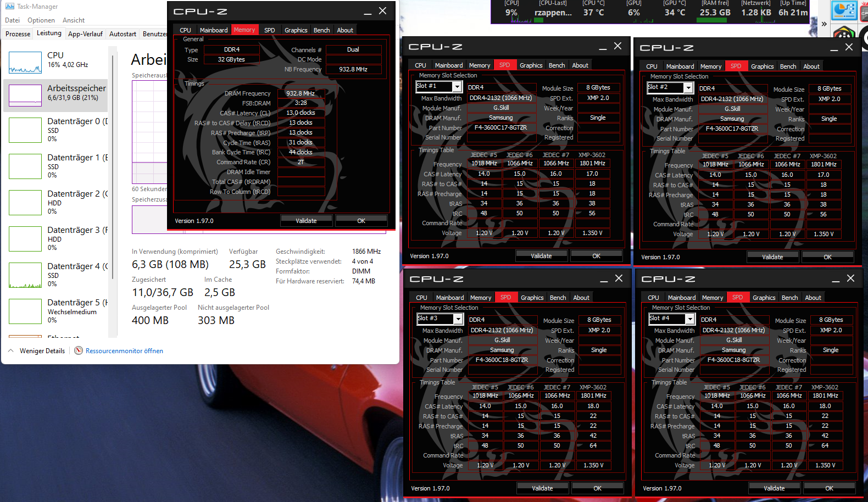Image resolution: width=868 pixels, height=502 pixels.
Task: Switch to the App-Verlauf tab
Action: 85,34
